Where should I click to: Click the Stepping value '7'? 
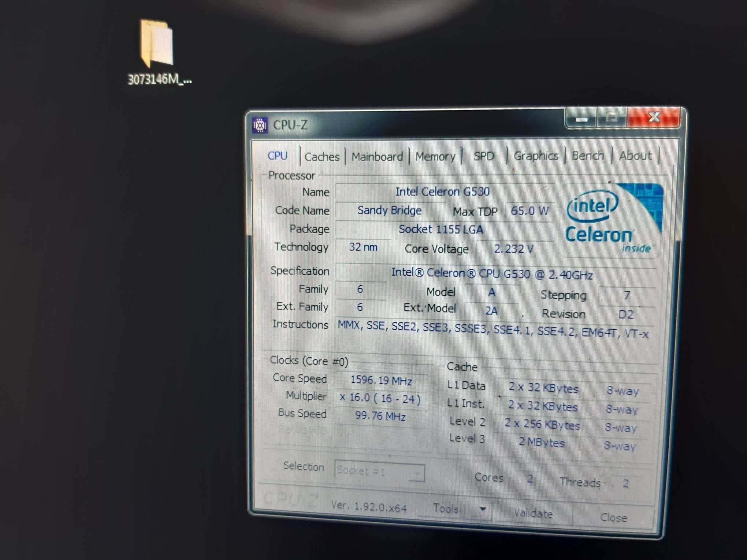click(x=627, y=295)
